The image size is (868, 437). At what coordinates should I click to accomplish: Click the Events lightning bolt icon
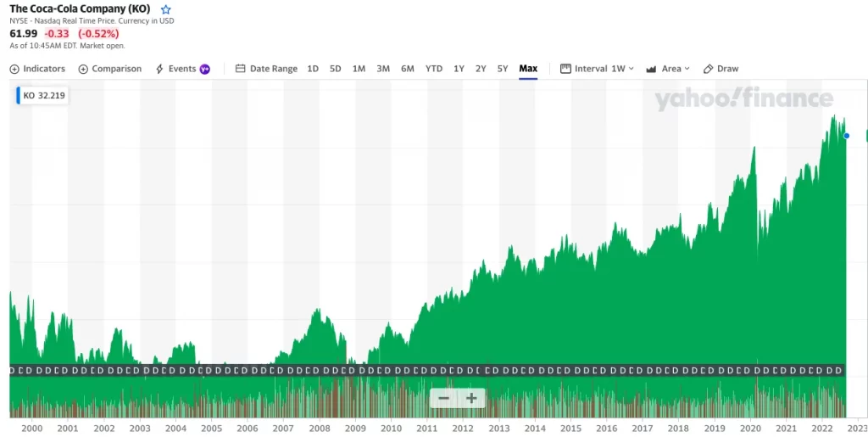[159, 69]
